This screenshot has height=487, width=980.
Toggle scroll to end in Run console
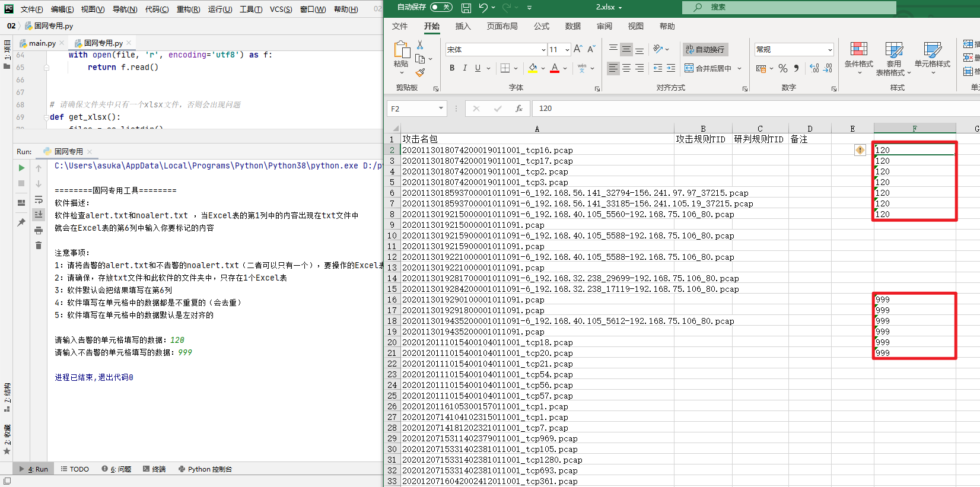[39, 215]
